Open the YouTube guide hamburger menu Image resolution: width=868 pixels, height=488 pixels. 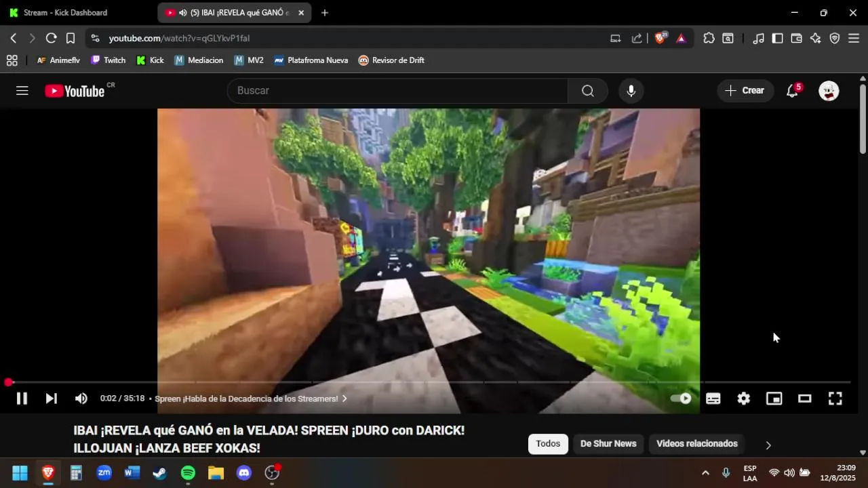(22, 91)
